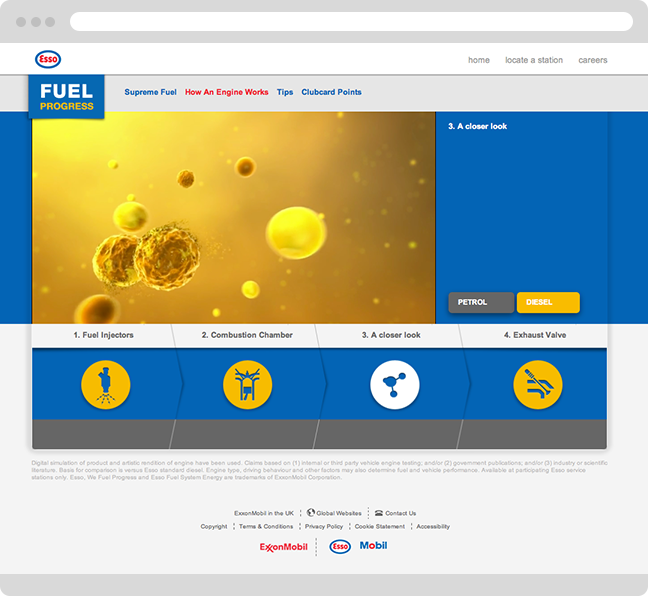648x596 pixels.
Task: Click the ExxonMobil footer logo
Action: [284, 547]
